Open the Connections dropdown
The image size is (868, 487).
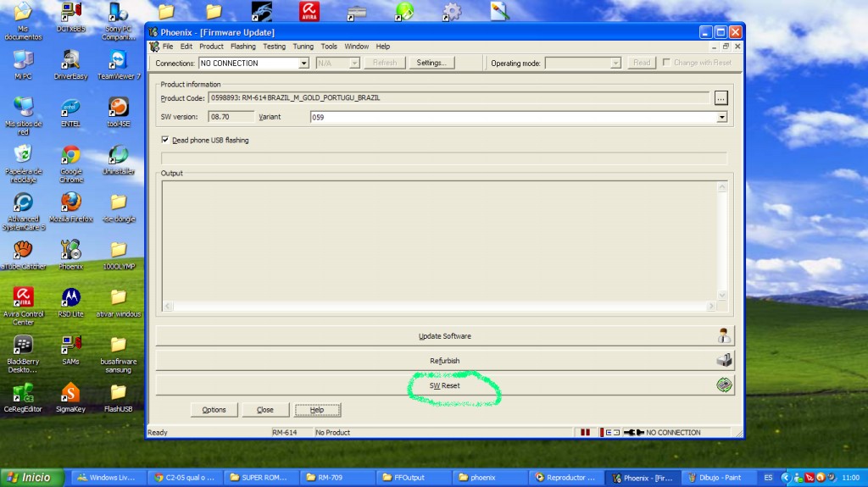click(x=303, y=63)
